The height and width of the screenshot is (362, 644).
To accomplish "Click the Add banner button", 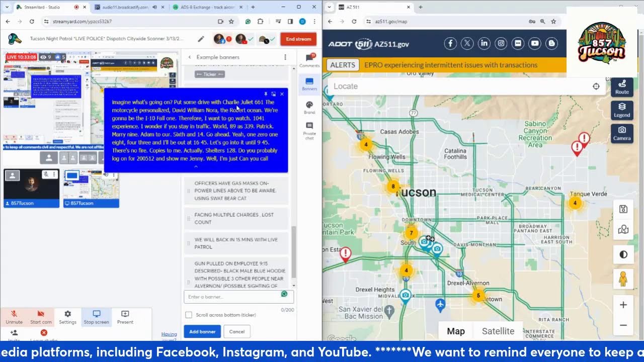I will (201, 331).
